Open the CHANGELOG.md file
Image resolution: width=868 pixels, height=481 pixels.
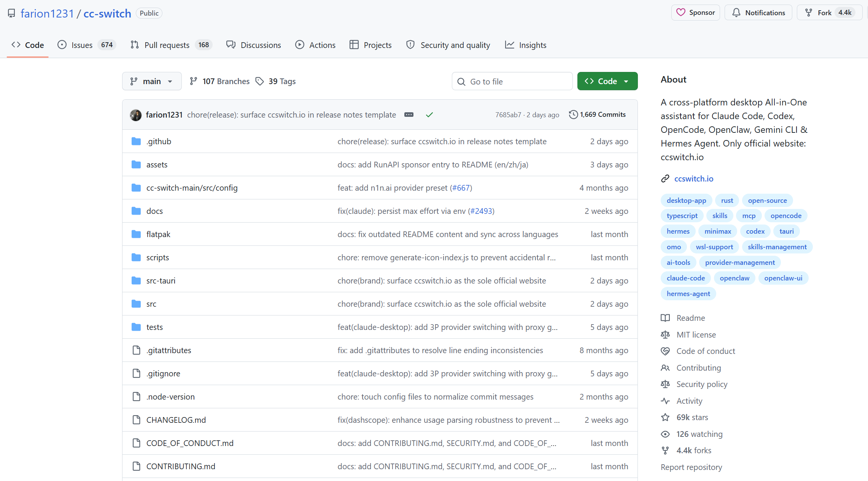coord(176,420)
